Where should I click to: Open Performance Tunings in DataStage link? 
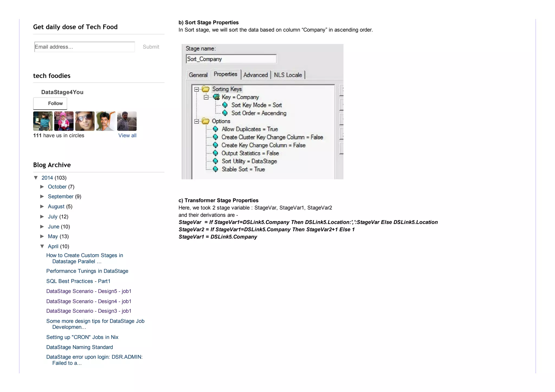[x=87, y=271]
